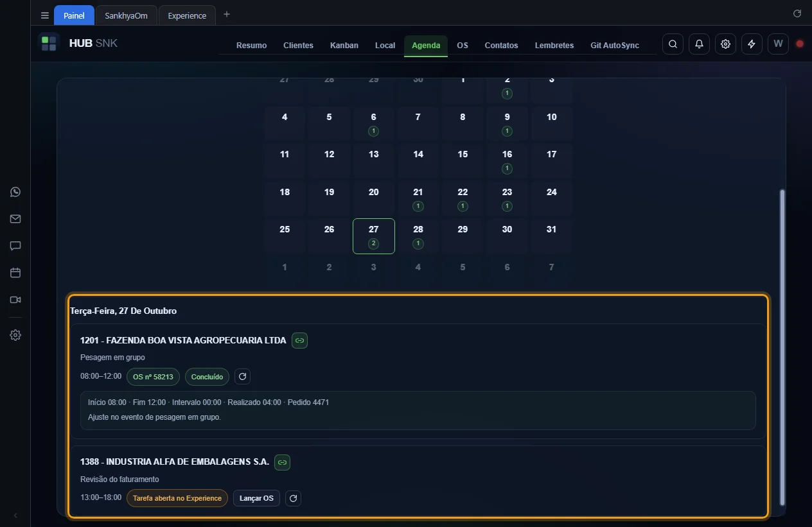The width and height of the screenshot is (812, 527).
Task: Click the Ajuste no evento de pesagem note
Action: [x=154, y=417]
